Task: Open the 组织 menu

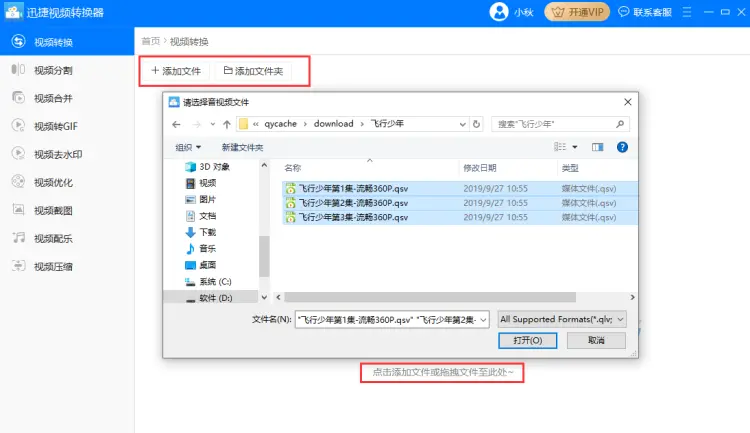Action: (x=188, y=147)
